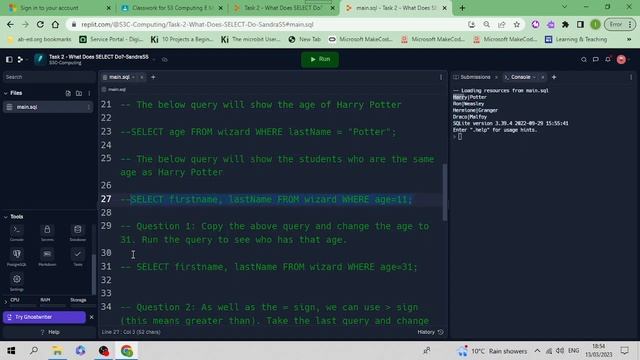This screenshot has width=640, height=360.
Task: Collapse the Files section chevron
Action: pos(6,93)
